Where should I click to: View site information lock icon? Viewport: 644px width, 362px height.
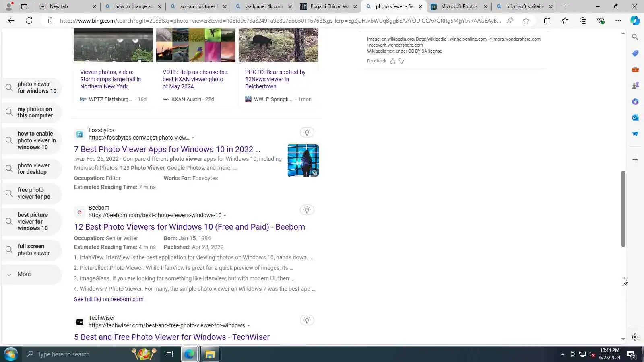(x=51, y=21)
